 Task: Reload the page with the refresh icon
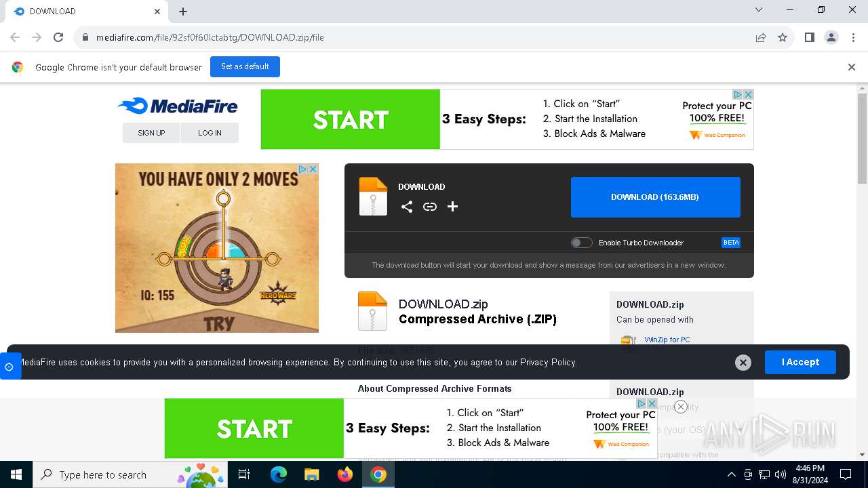58,37
